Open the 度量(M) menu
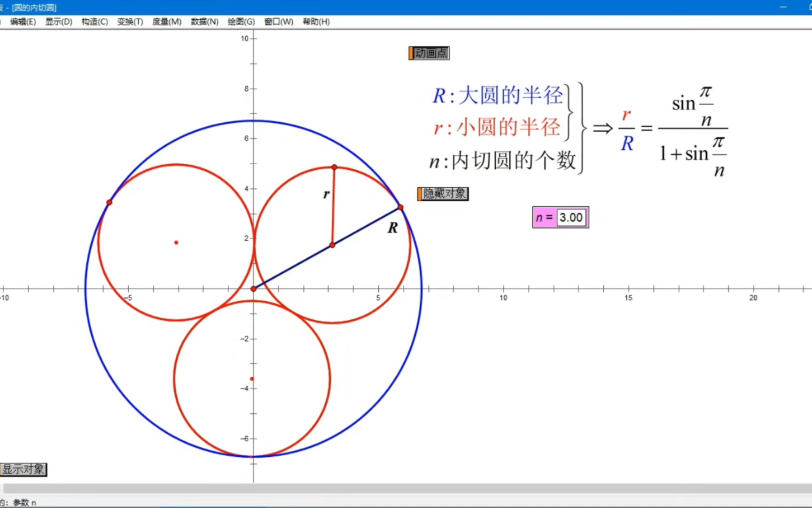This screenshot has height=508, width=812. (x=167, y=22)
